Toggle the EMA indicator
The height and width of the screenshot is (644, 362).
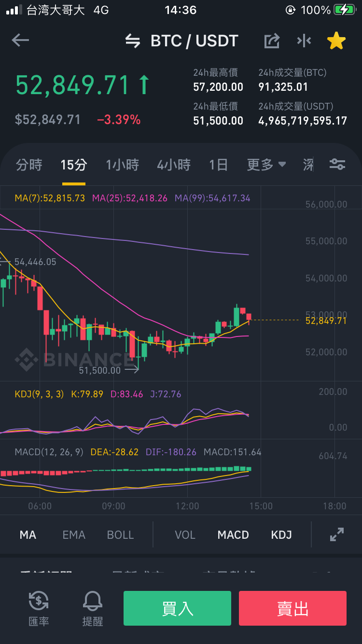[74, 535]
